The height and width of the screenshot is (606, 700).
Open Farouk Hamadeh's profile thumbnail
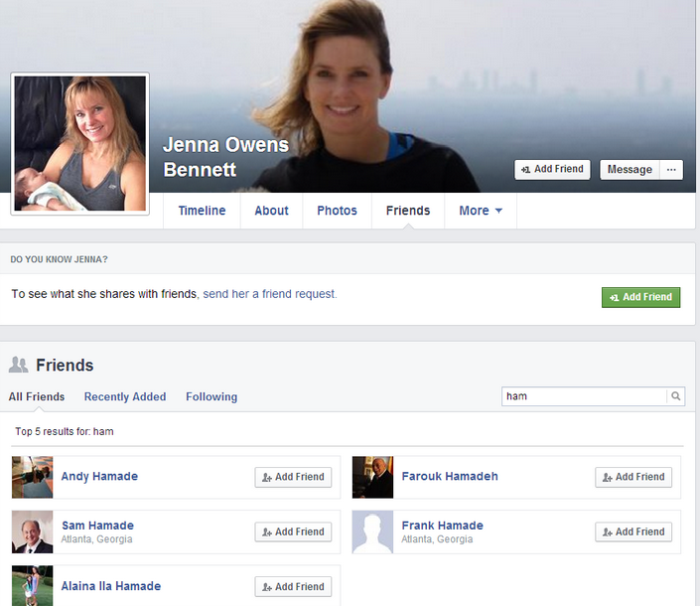(x=372, y=477)
